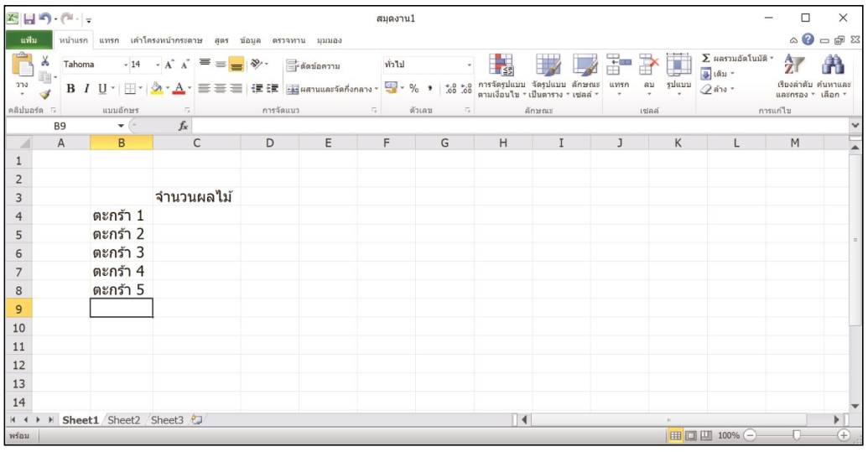Click the Find and Select binoculars
The width and height of the screenshot is (868, 452).
click(x=834, y=67)
